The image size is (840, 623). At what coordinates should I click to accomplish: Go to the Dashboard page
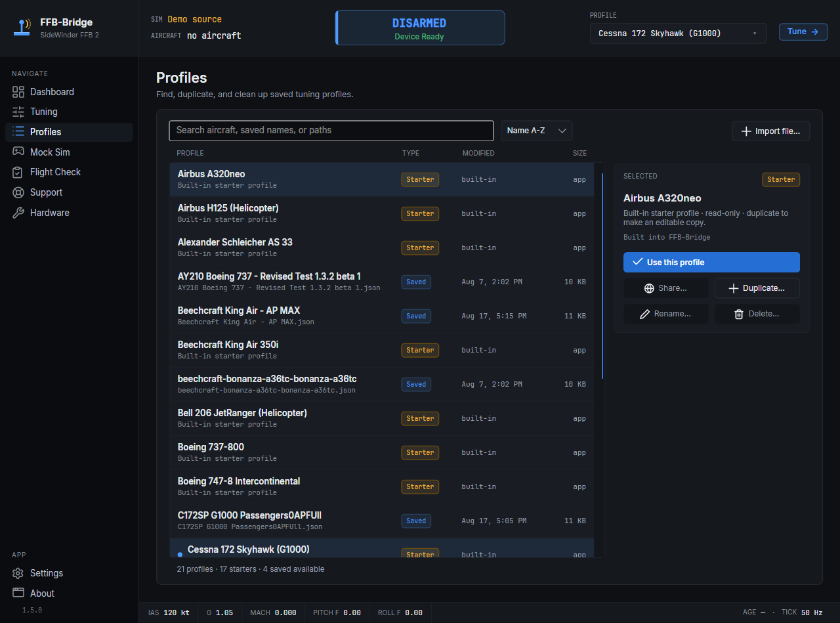(x=69, y=92)
